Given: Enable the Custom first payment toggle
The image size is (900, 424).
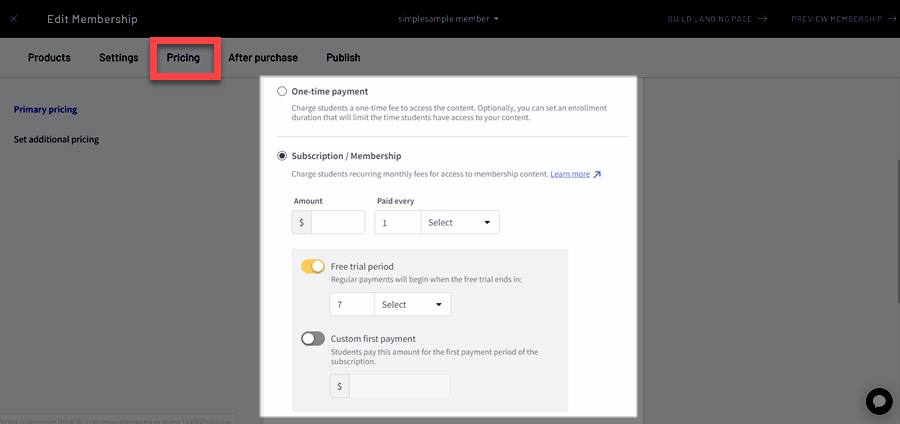Looking at the screenshot, I should point(313,339).
